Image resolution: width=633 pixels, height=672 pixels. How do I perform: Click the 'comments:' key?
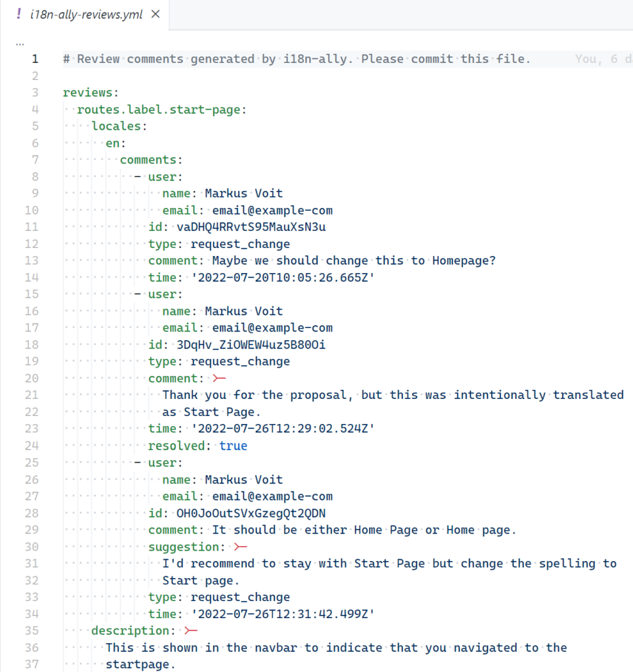[151, 160]
